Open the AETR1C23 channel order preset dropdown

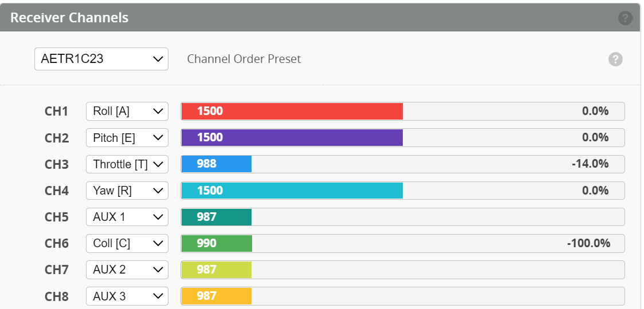(101, 59)
